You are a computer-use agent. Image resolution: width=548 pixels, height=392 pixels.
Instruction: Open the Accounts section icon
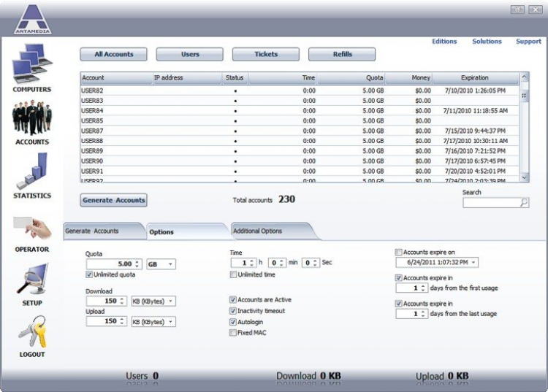pyautogui.click(x=31, y=117)
